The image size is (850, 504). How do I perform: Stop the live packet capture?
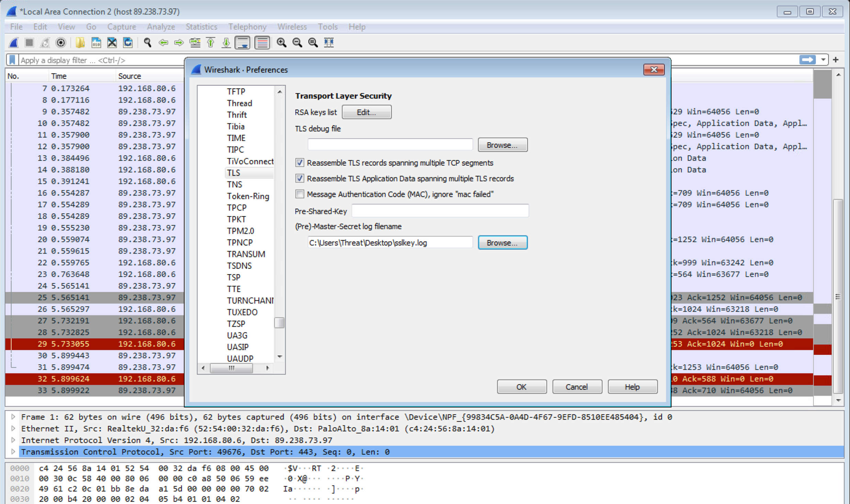tap(30, 43)
